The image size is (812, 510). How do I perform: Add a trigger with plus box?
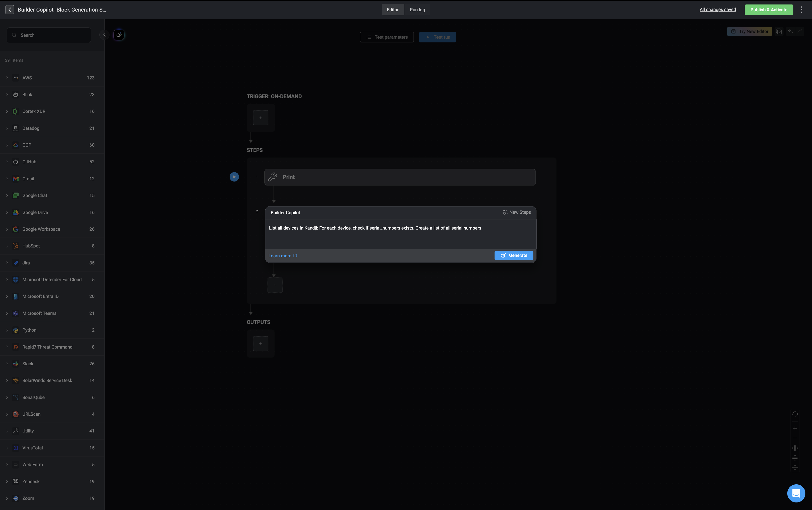260,118
